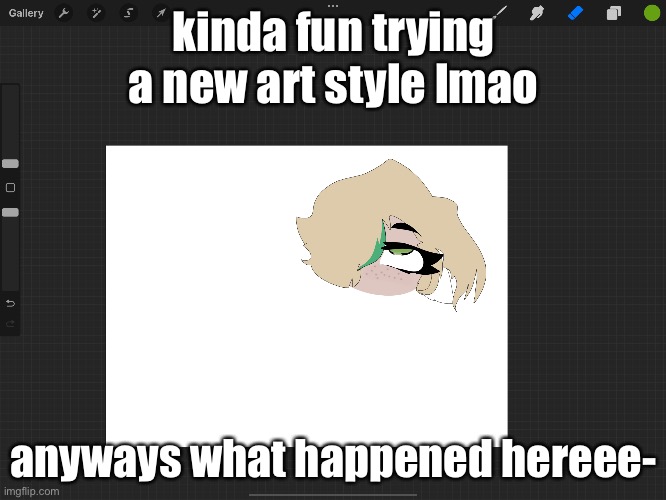Screen dimensions: 666x500
Task: Redo the last undone stroke
Action: 11,324
